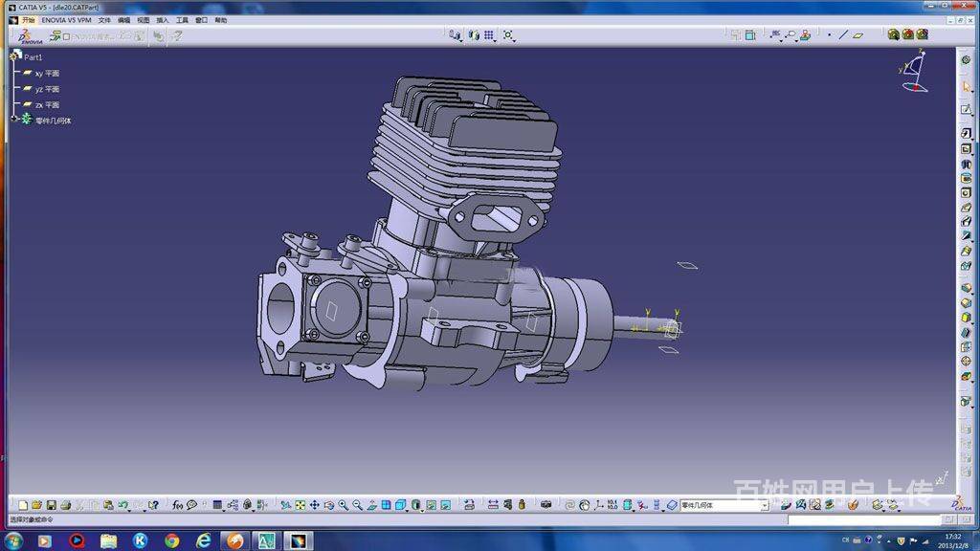Toggle the checkbox beside the ENOVIA search field
Screen dimensions: 980x551
pyautogui.click(x=66, y=37)
